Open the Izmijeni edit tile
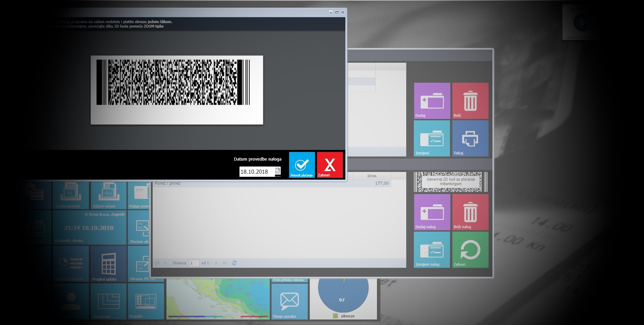The height and width of the screenshot is (325, 644). (x=432, y=138)
